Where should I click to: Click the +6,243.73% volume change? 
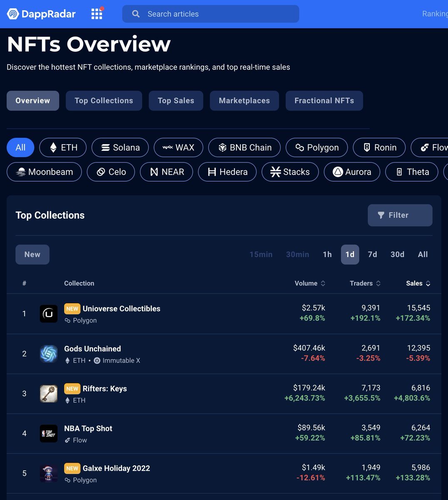tap(305, 398)
